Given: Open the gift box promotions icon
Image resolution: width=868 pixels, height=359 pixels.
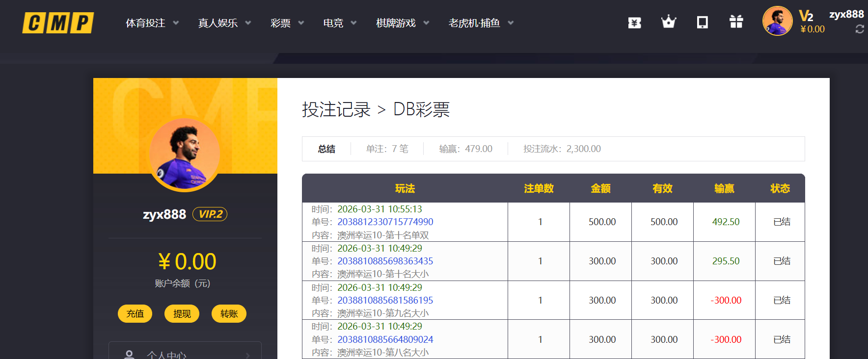Looking at the screenshot, I should click(736, 22).
